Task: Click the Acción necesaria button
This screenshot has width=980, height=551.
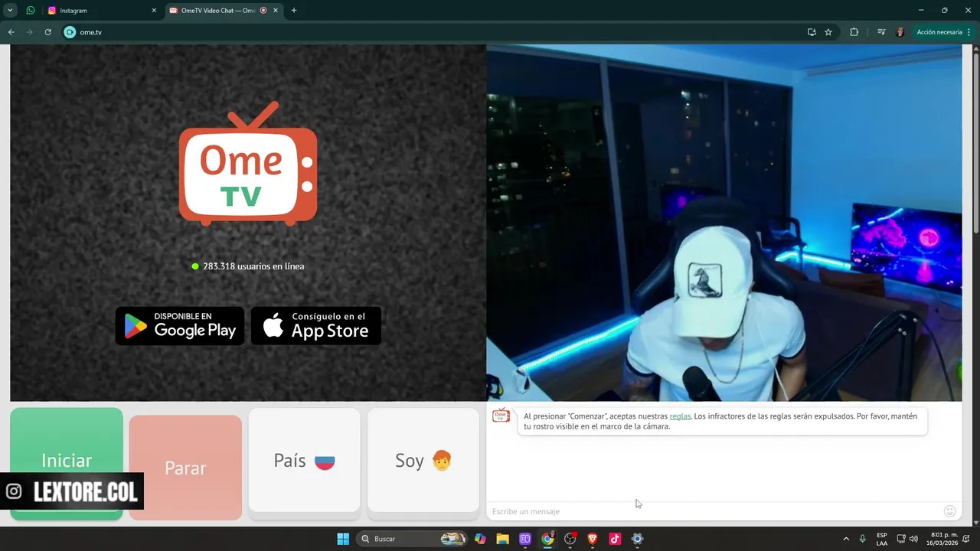Action: (x=943, y=32)
